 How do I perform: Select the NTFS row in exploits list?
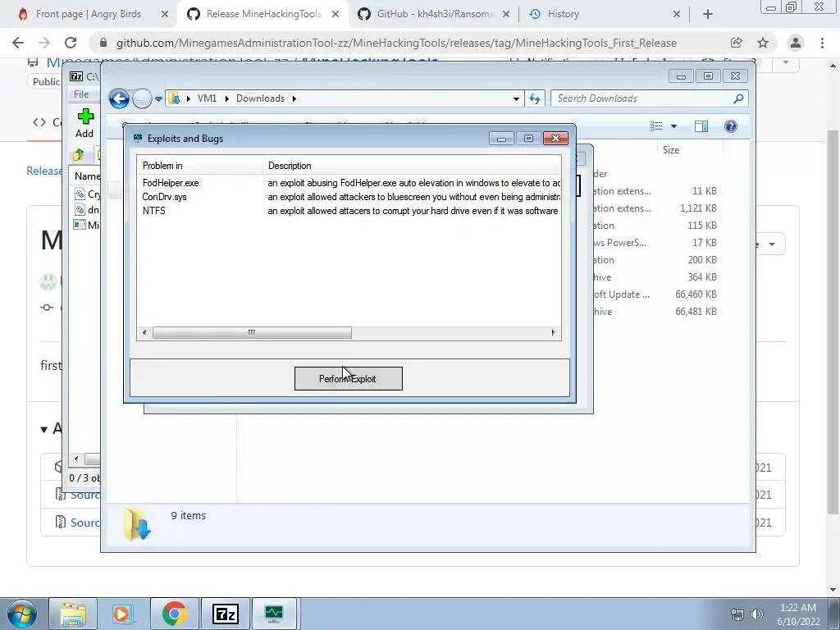(x=349, y=211)
